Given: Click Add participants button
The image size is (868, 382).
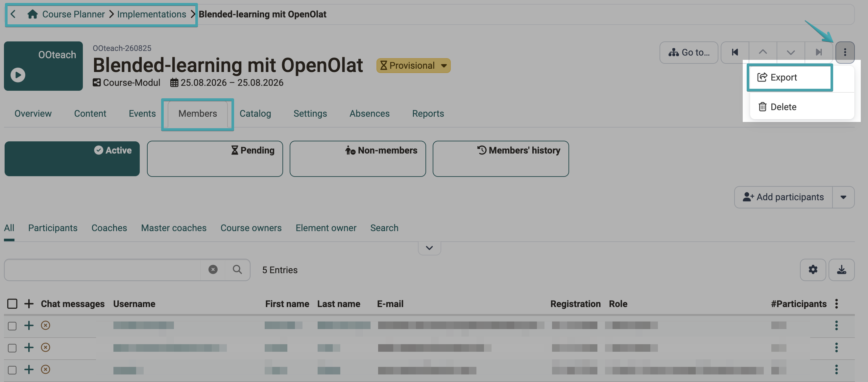Looking at the screenshot, I should point(784,197).
